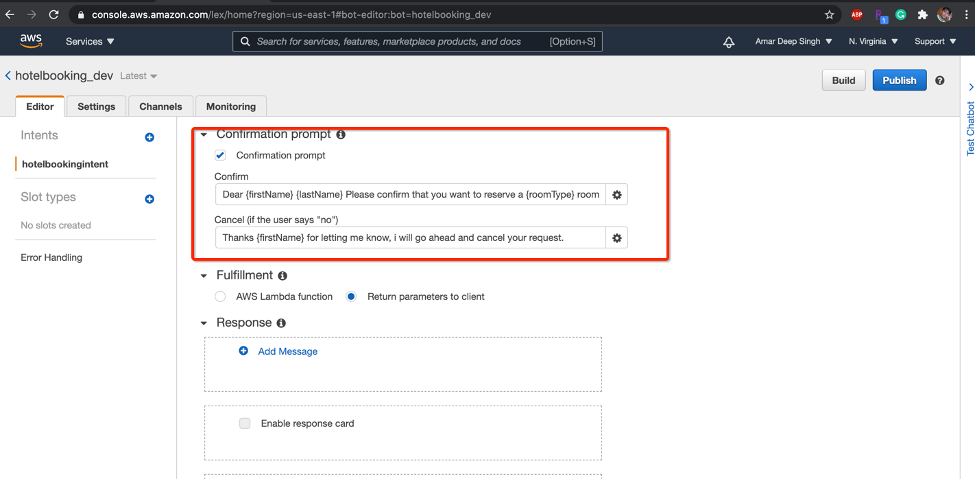The height and width of the screenshot is (479, 977).
Task: Open the Monitoring tab
Action: click(231, 107)
